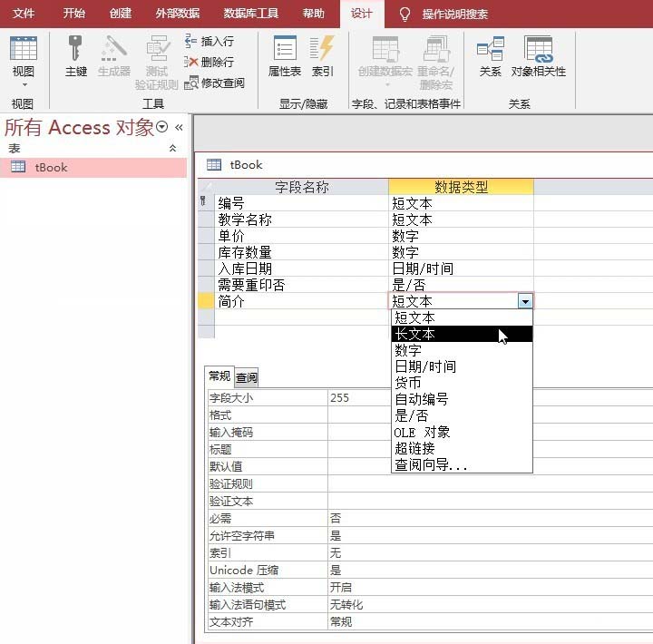Click the 单价 field name cell

[301, 236]
